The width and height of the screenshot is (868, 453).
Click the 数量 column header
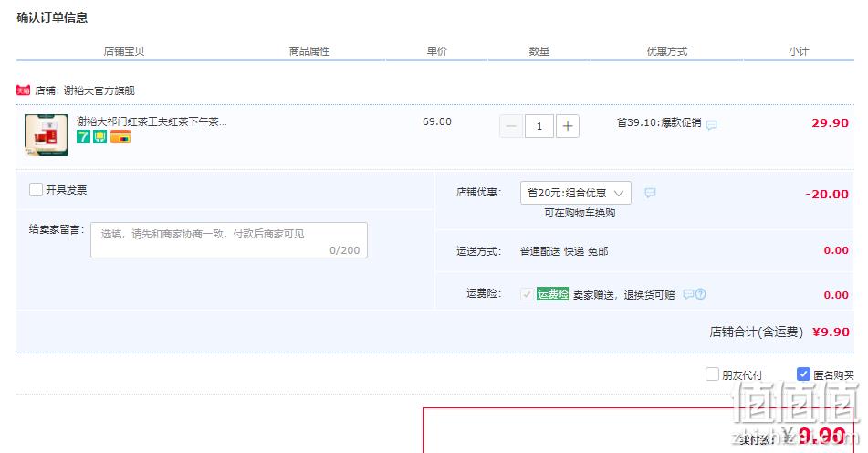(539, 51)
